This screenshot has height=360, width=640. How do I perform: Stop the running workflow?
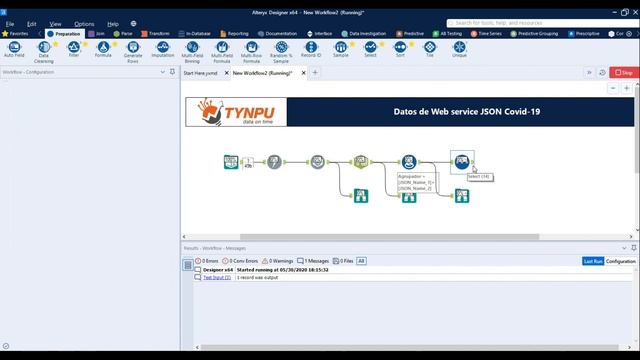[624, 73]
